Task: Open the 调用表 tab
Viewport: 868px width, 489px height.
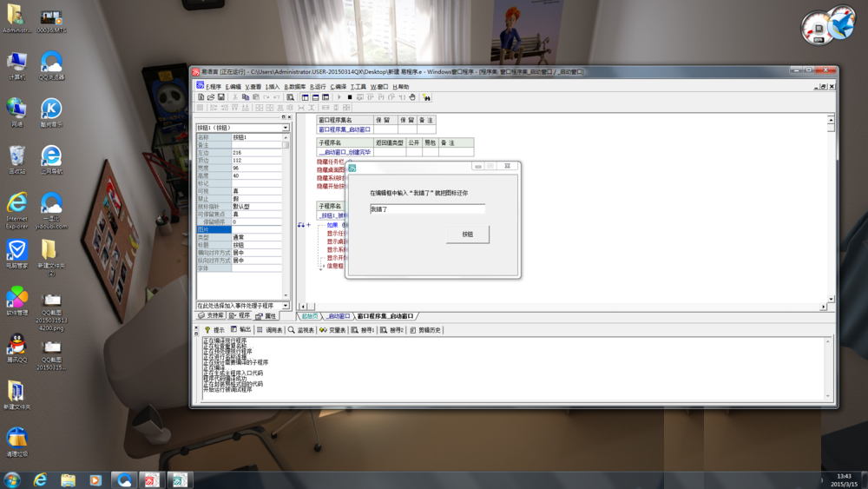Action: 270,330
